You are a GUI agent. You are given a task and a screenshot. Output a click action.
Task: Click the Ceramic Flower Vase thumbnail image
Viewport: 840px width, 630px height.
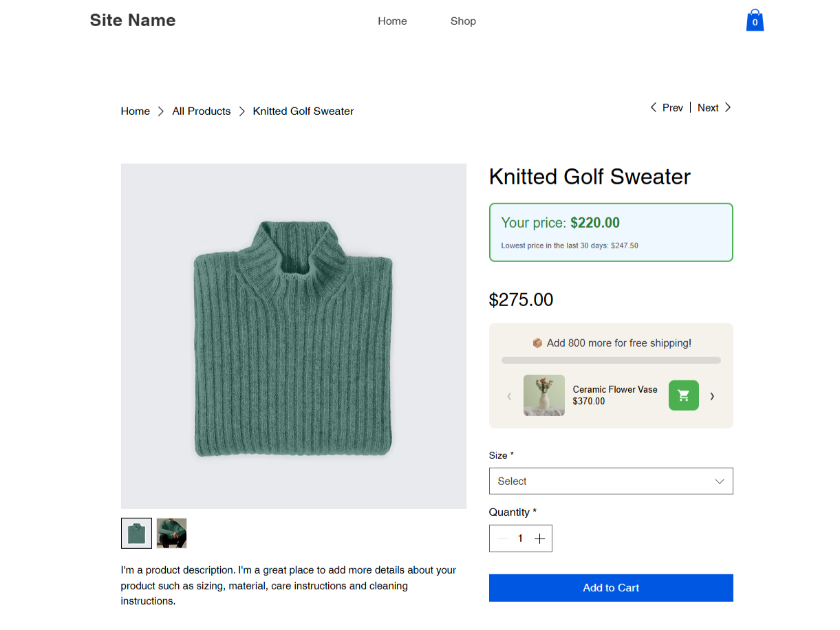pos(544,395)
